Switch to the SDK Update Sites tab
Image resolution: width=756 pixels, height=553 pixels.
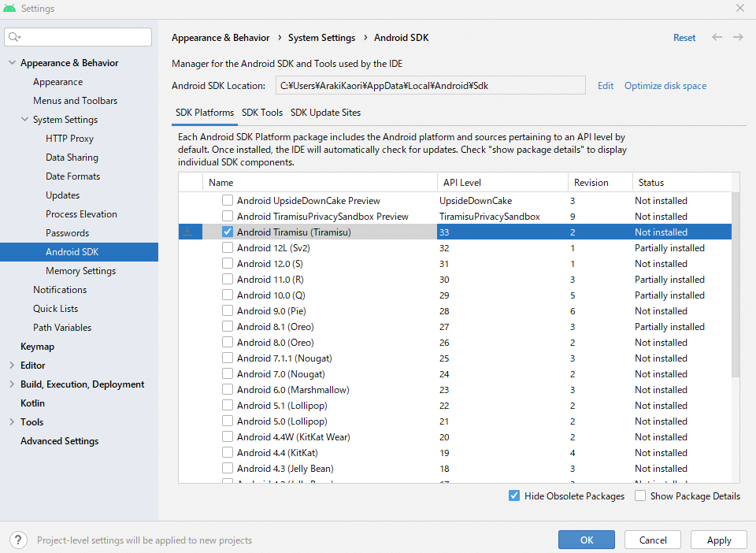click(x=325, y=113)
